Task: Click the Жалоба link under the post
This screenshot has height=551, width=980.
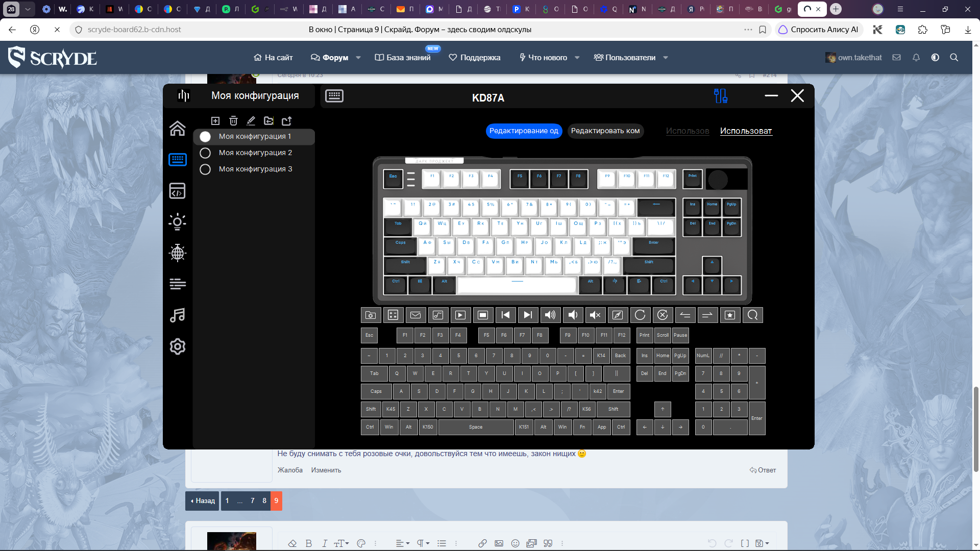Action: point(290,470)
